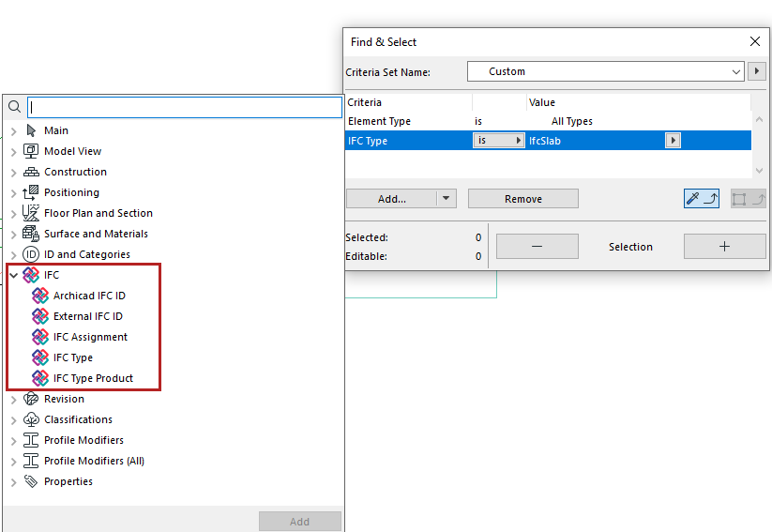Screen dimensions: 772x532
Task: Select IFC Type Product criterion
Action: [94, 378]
